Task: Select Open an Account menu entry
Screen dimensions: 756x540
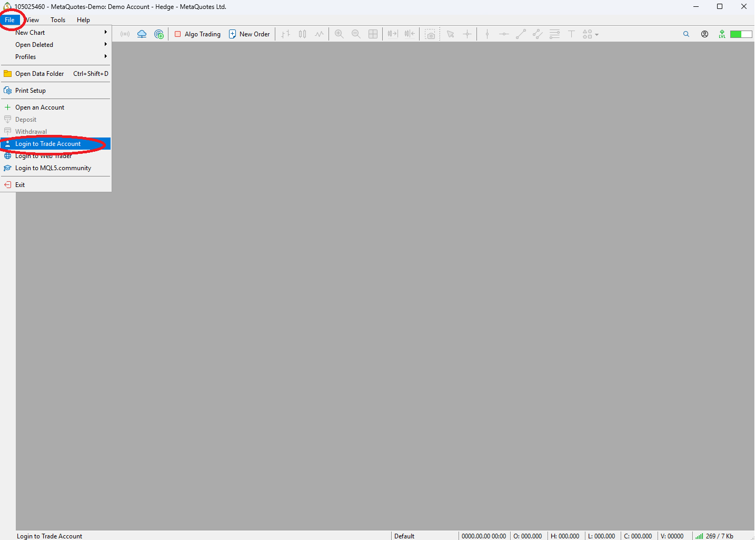Action: click(x=56, y=107)
